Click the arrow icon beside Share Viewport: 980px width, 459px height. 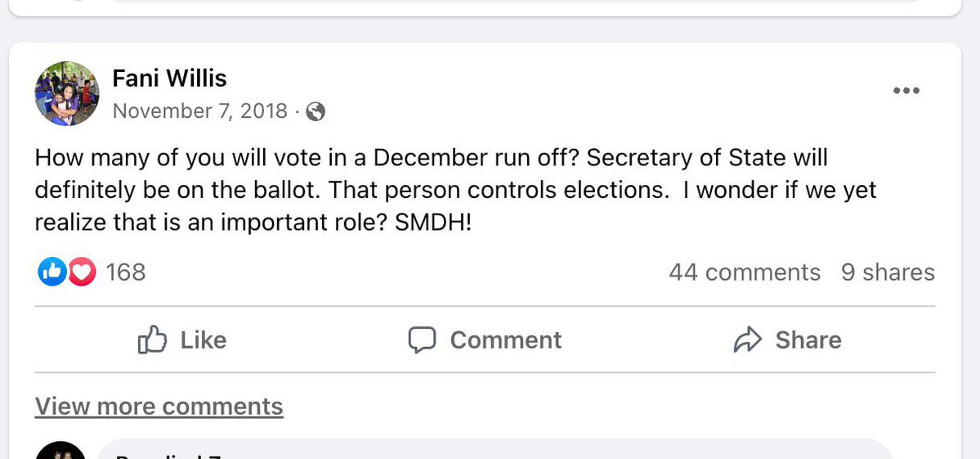[748, 340]
